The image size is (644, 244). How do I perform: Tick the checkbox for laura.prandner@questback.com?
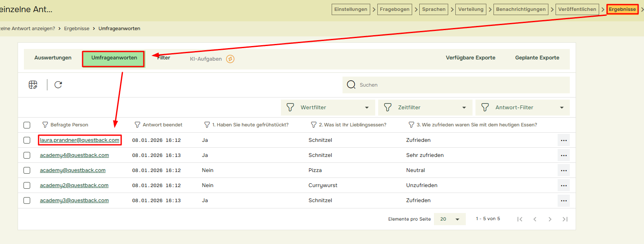27,140
